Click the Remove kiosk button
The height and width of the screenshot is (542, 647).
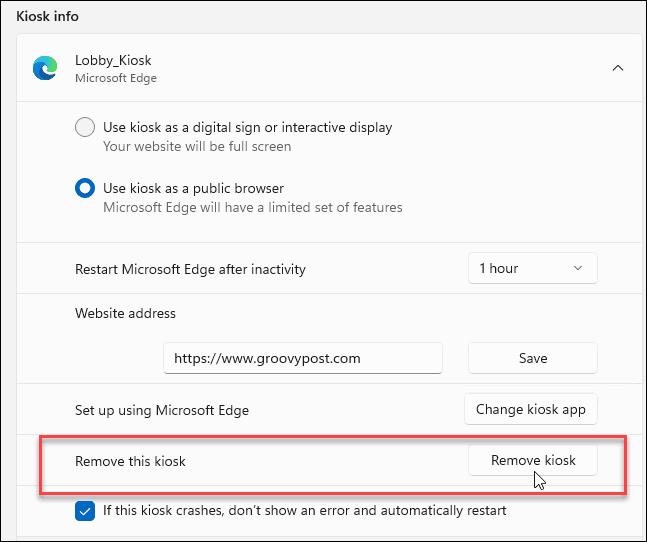pyautogui.click(x=532, y=460)
